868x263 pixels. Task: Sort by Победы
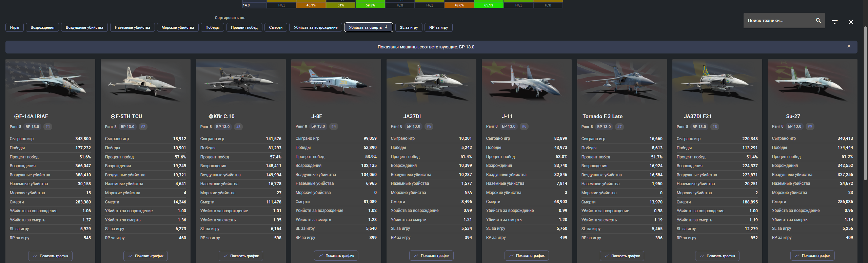213,27
